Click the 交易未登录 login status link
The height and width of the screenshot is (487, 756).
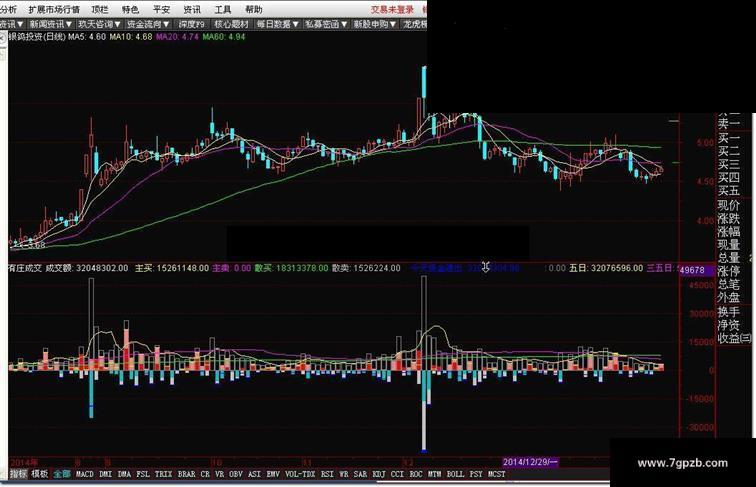pos(392,10)
